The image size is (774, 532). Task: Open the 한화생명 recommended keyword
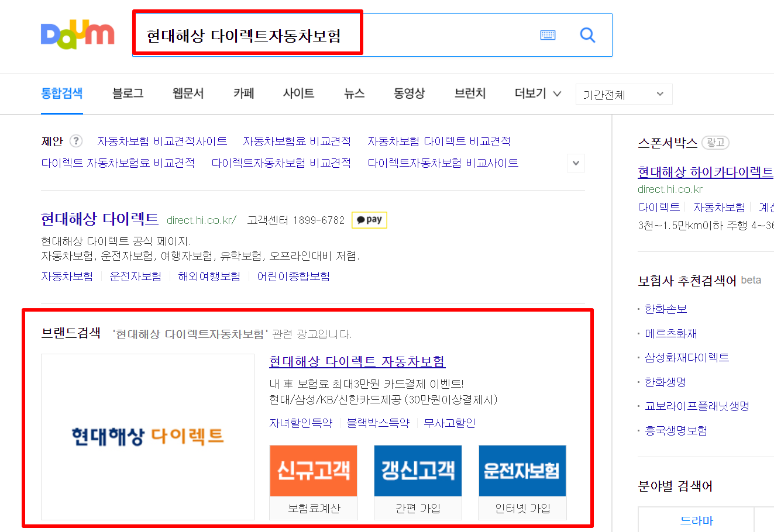666,382
